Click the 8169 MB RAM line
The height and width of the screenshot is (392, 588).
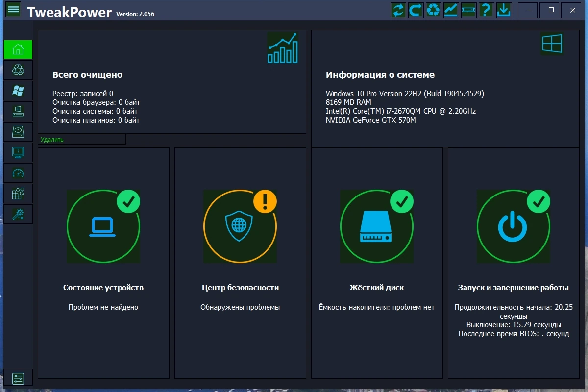click(348, 102)
